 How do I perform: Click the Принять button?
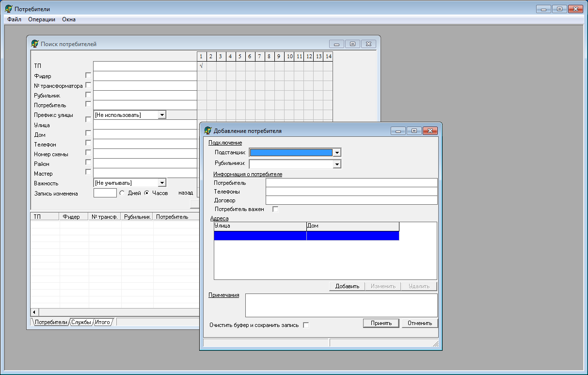381,323
